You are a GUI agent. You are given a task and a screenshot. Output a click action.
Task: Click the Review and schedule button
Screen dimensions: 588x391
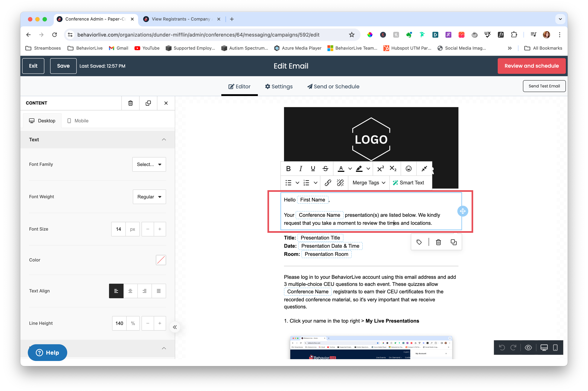pos(531,66)
